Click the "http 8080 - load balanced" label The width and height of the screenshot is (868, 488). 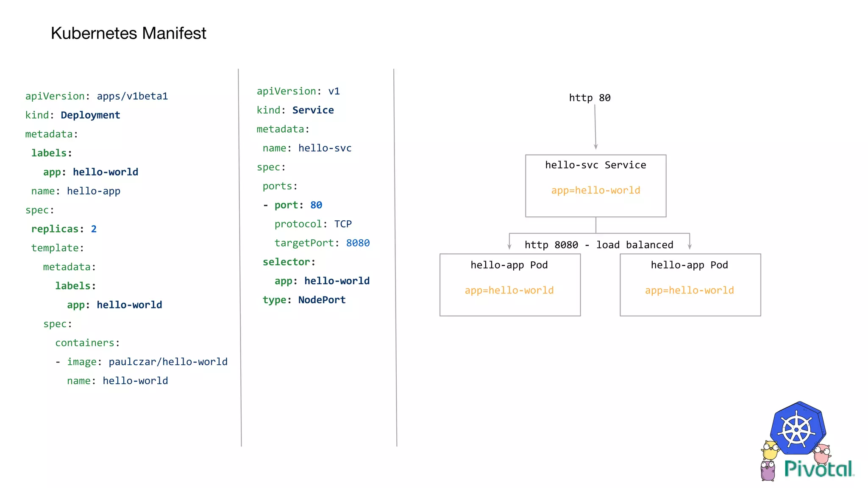tap(598, 245)
